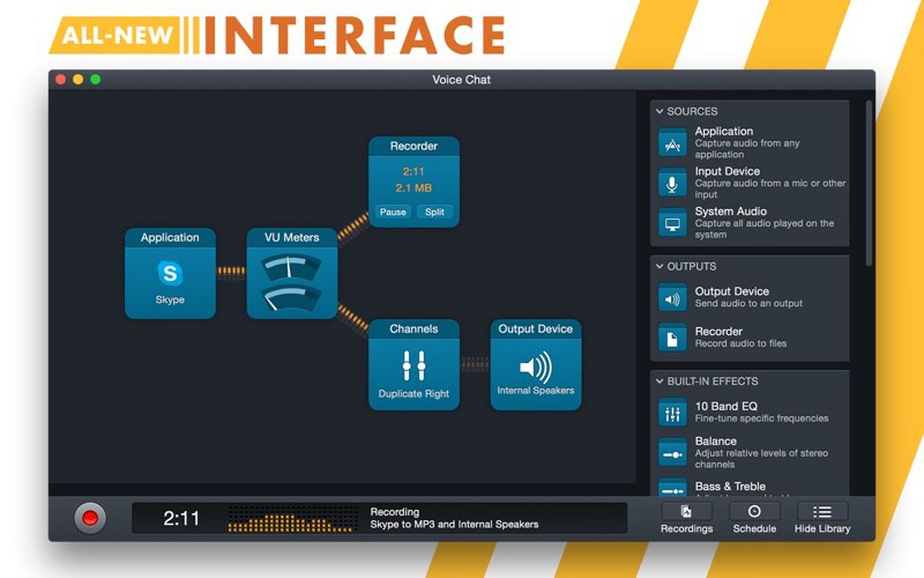Select System Audio monitor icon
924x578 pixels.
672,223
